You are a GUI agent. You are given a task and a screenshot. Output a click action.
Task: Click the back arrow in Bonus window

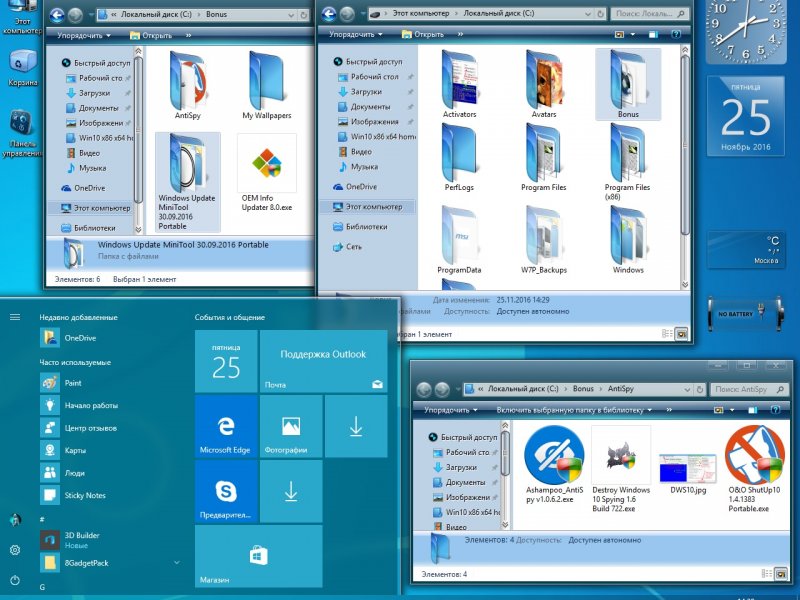point(57,15)
